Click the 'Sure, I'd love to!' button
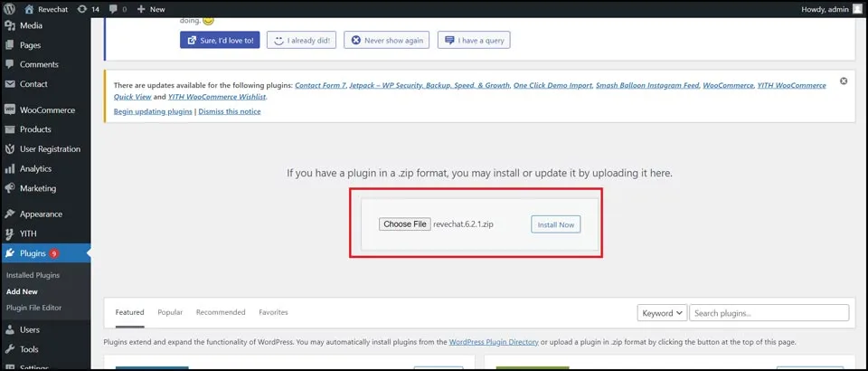Image resolution: width=868 pixels, height=371 pixels. coord(220,40)
